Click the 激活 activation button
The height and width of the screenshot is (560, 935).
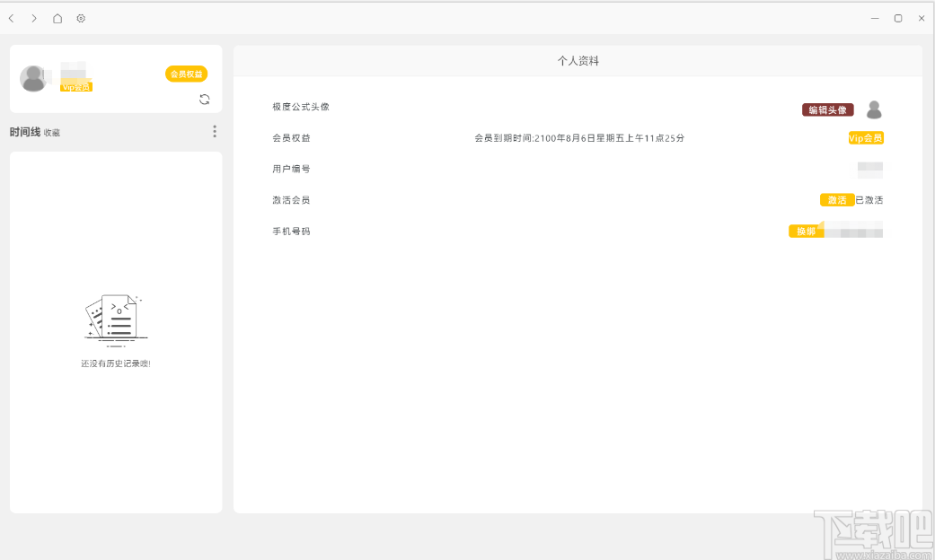835,199
